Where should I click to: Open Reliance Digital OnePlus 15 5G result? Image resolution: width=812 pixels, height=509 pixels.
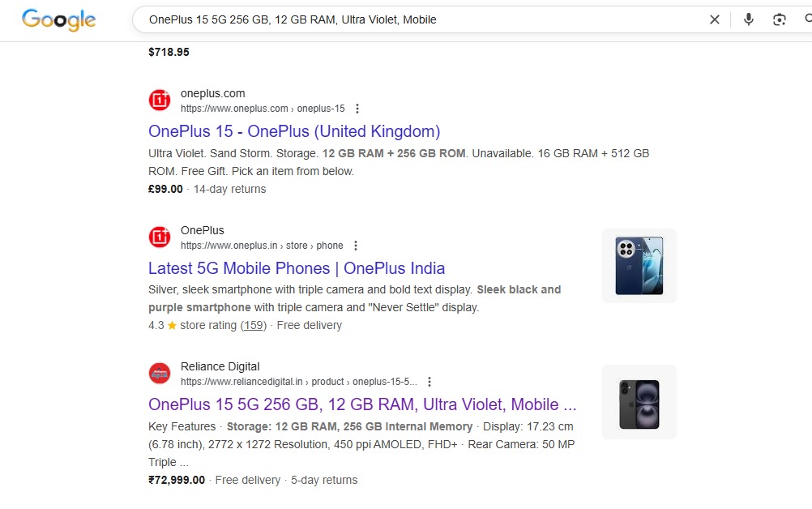click(362, 404)
